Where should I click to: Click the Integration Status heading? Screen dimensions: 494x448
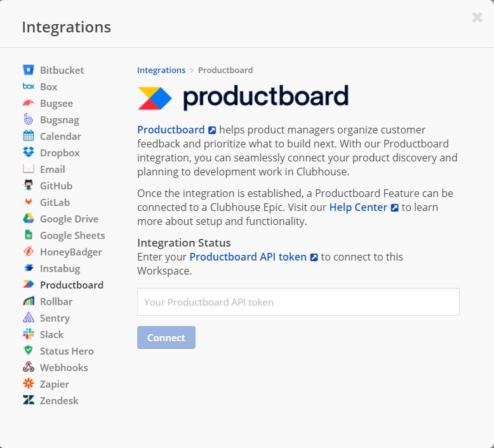coord(184,243)
